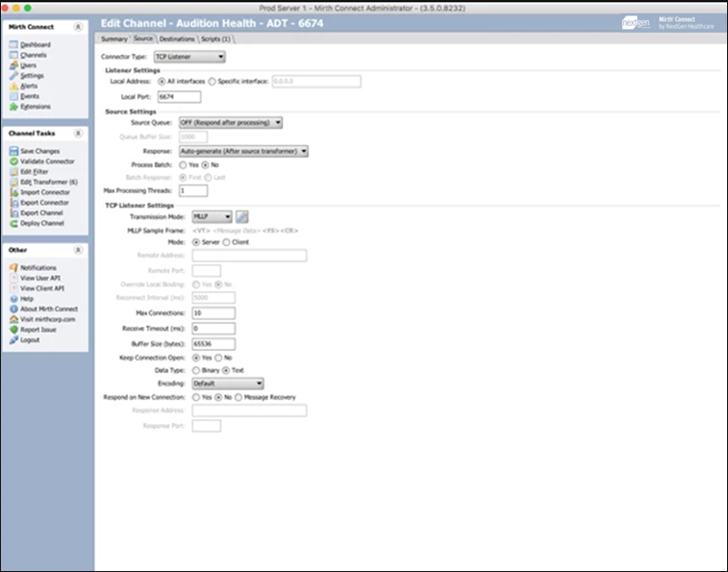728x572 pixels.
Task: Collapse the Other panel
Action: click(78, 250)
